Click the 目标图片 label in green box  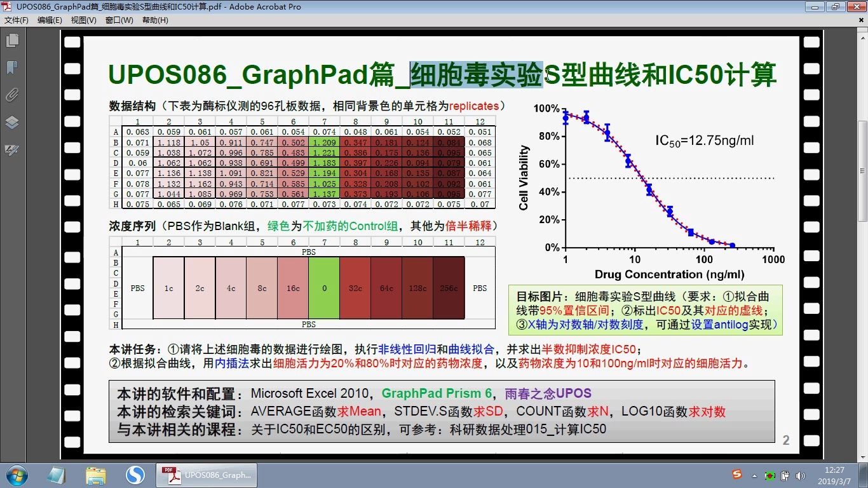click(x=539, y=297)
